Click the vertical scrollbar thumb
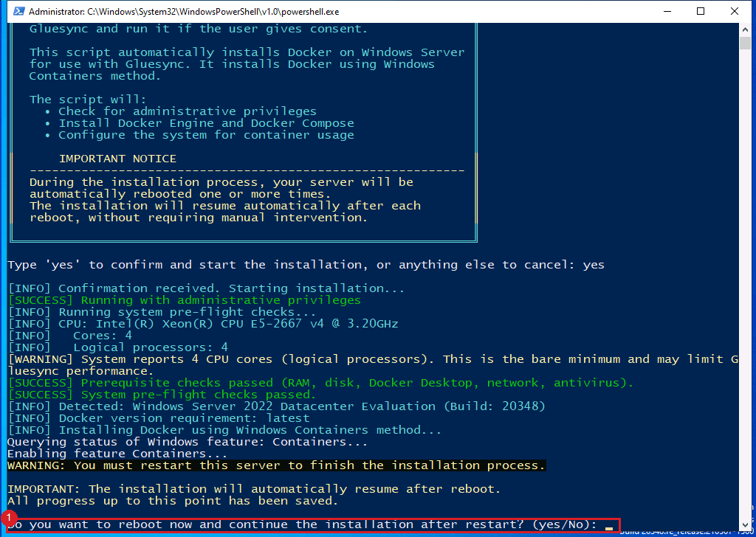Screen dimensions: 756x537 point(745,42)
